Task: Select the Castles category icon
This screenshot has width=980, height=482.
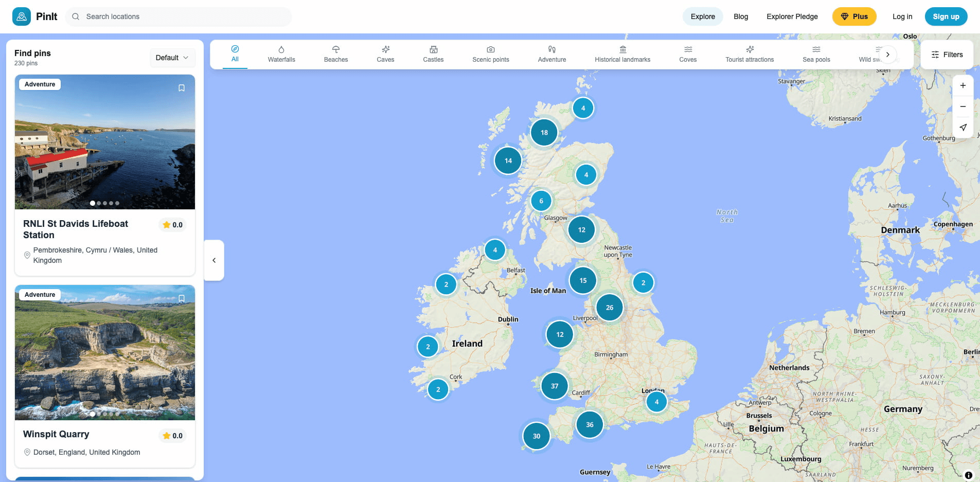Action: coord(434,49)
